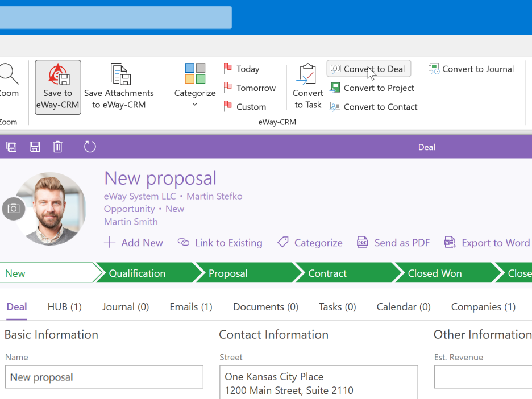Click Link to Existing
Screen dimensions: 532x399
click(x=220, y=243)
